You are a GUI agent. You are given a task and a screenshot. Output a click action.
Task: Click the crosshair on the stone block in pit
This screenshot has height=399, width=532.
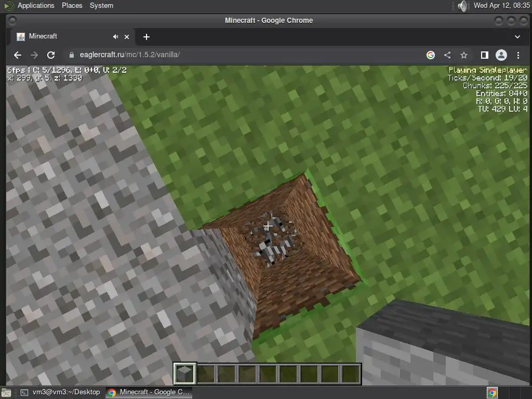[x=268, y=226]
